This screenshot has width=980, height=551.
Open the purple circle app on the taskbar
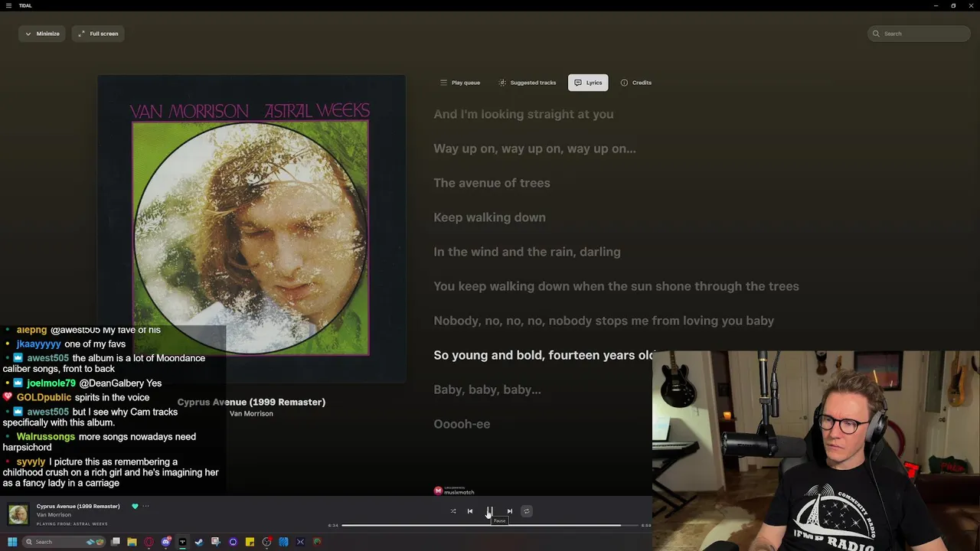tap(233, 542)
